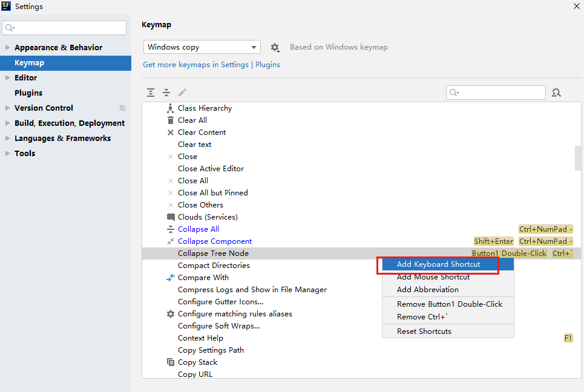Click the Class Hierarchy icon
Screen dimensions: 584x392
[170, 108]
